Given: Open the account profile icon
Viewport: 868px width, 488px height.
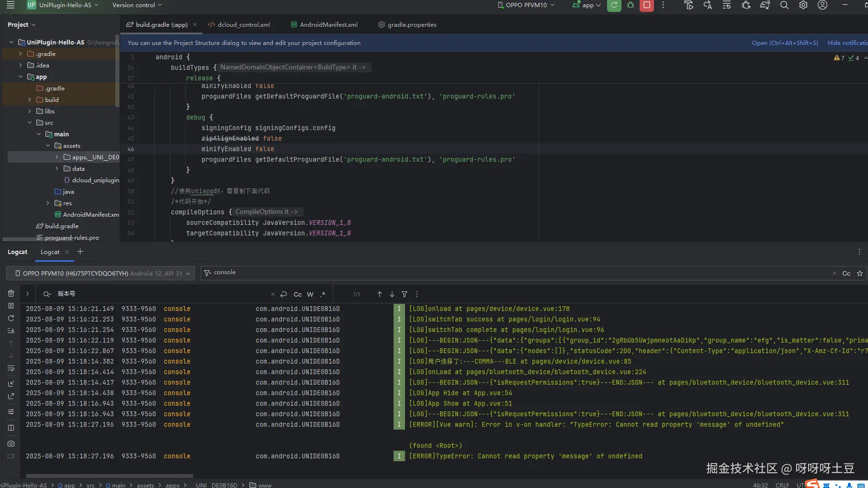Looking at the screenshot, I should pyautogui.click(x=823, y=5).
